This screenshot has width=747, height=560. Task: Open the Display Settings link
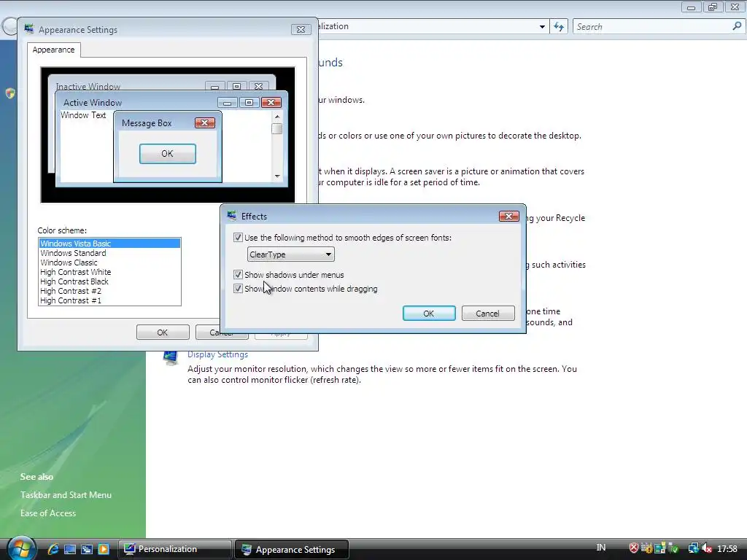tap(217, 354)
